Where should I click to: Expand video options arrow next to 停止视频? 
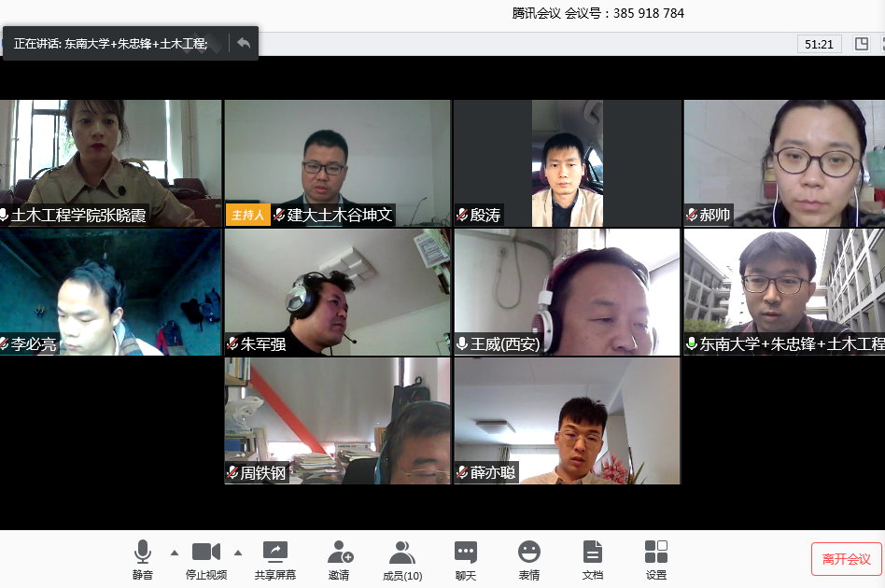click(238, 552)
